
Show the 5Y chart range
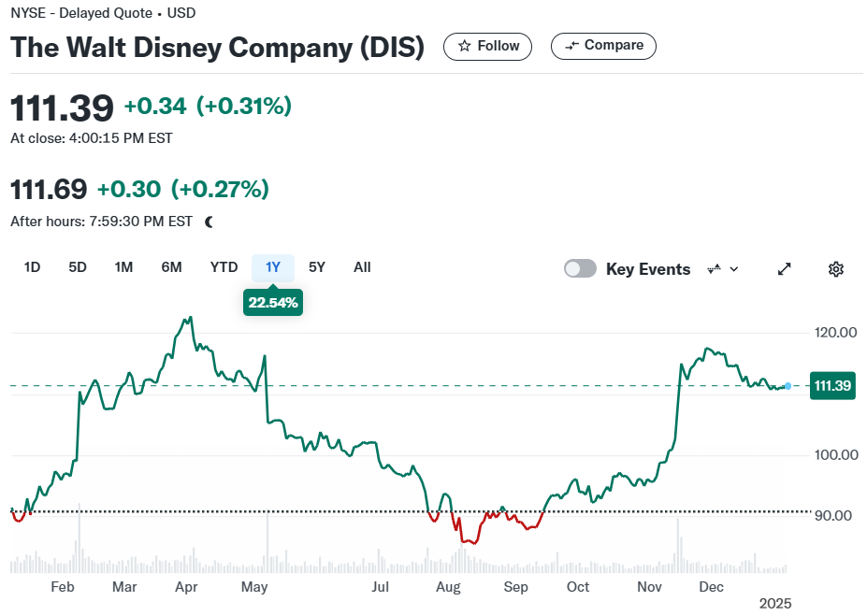coord(317,267)
